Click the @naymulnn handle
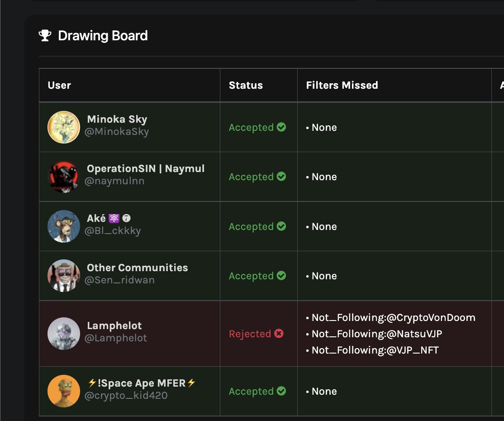The height and width of the screenshot is (421, 504). tap(114, 181)
